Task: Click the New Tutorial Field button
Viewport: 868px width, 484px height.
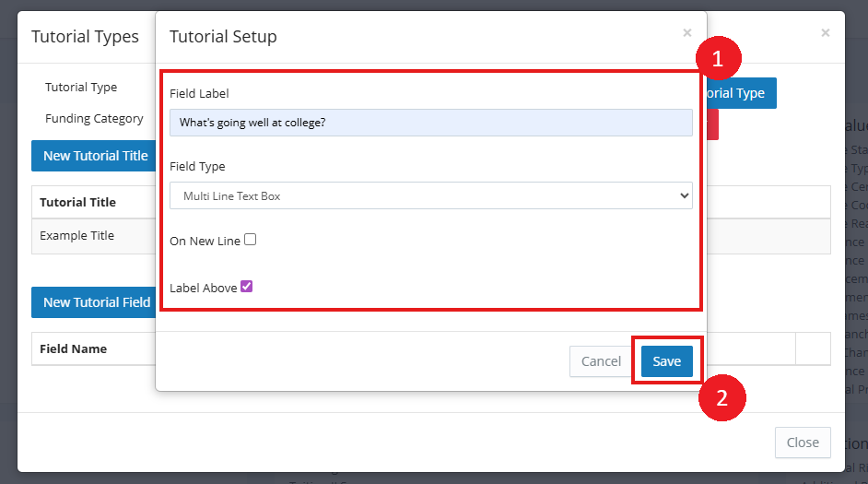Action: tap(93, 302)
